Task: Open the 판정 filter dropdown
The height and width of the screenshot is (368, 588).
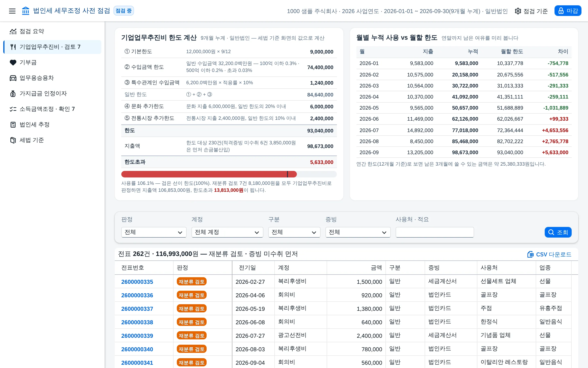Action: pyautogui.click(x=154, y=232)
